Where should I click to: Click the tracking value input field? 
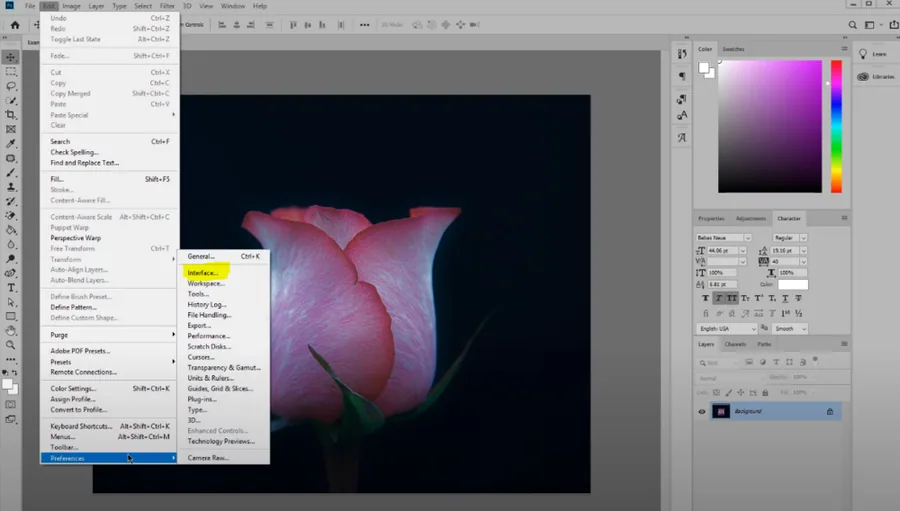[x=786, y=262]
